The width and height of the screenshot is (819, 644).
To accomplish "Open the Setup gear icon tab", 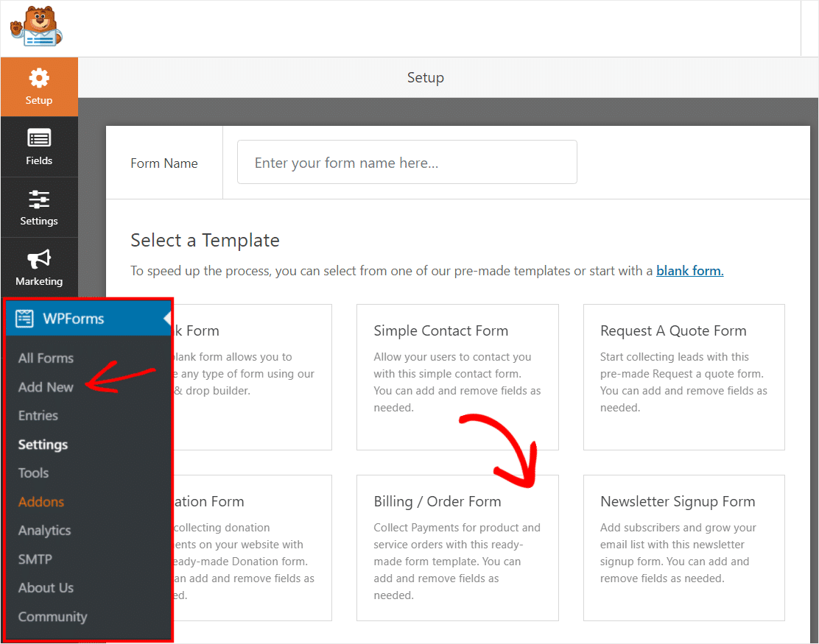I will click(x=38, y=79).
